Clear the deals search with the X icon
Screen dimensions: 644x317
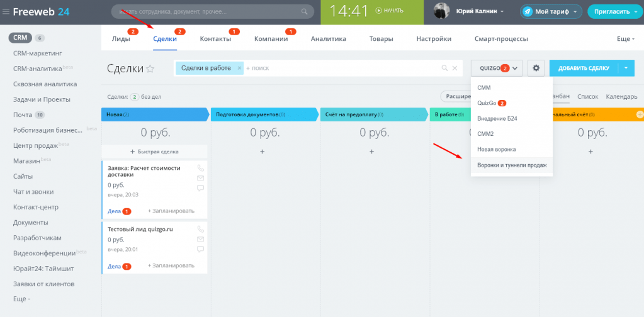click(455, 68)
